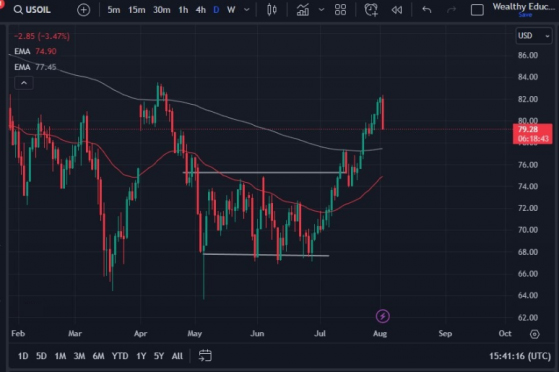This screenshot has width=559, height=372.
Task: Open the USD currency dropdown
Action: (x=533, y=36)
